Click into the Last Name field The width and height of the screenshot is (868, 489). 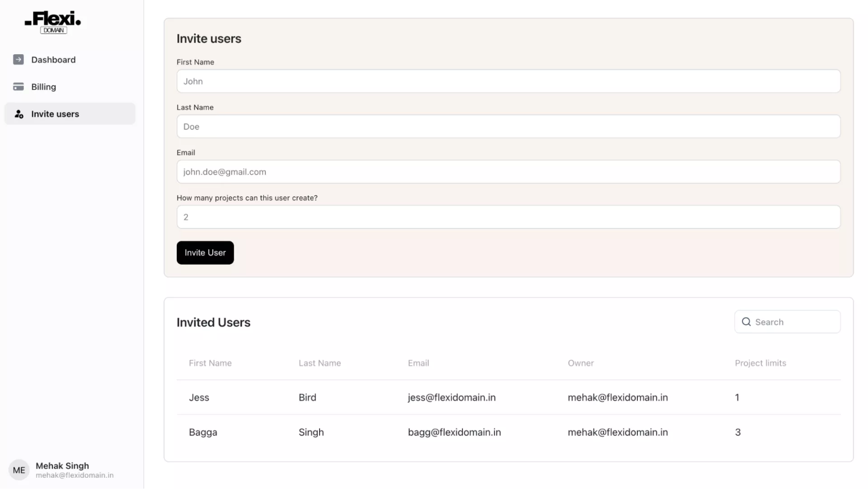pyautogui.click(x=508, y=127)
